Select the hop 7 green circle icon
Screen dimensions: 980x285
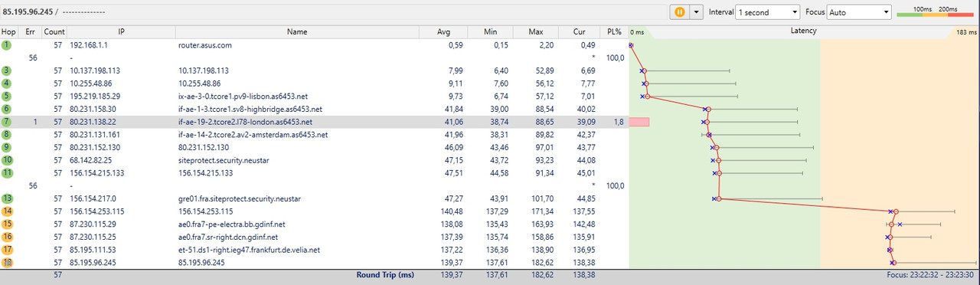coord(7,121)
